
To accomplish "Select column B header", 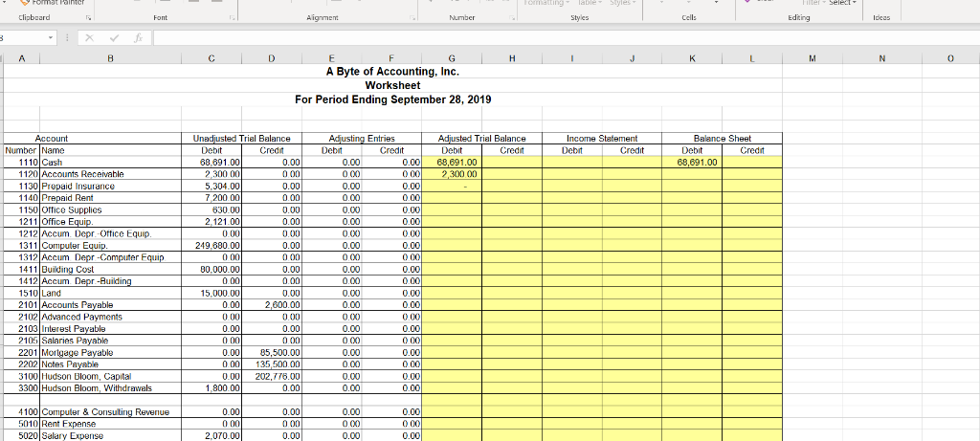I will pos(111,58).
